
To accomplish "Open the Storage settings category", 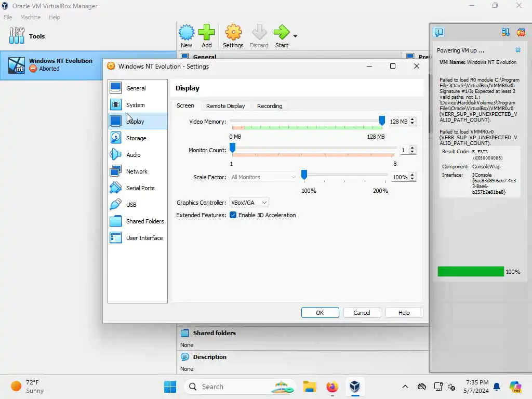I will point(137,138).
